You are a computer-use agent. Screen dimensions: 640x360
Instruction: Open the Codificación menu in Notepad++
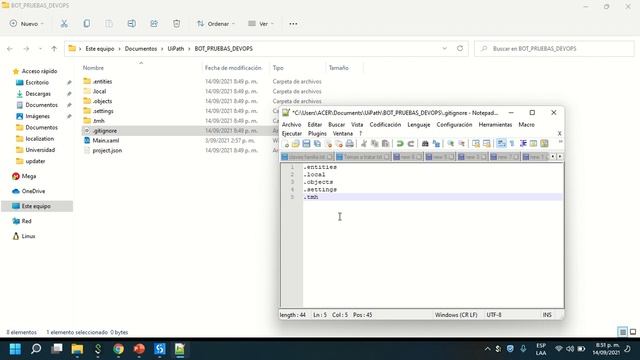point(385,124)
